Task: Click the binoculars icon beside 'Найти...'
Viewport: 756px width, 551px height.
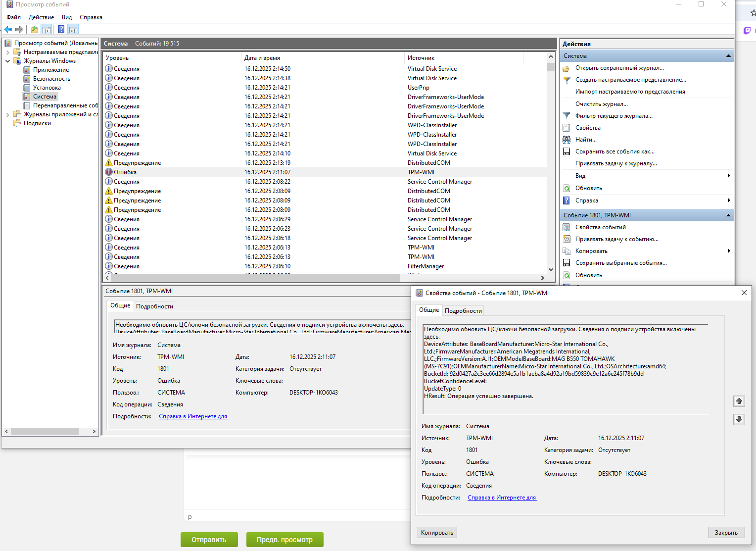Action: coord(567,140)
